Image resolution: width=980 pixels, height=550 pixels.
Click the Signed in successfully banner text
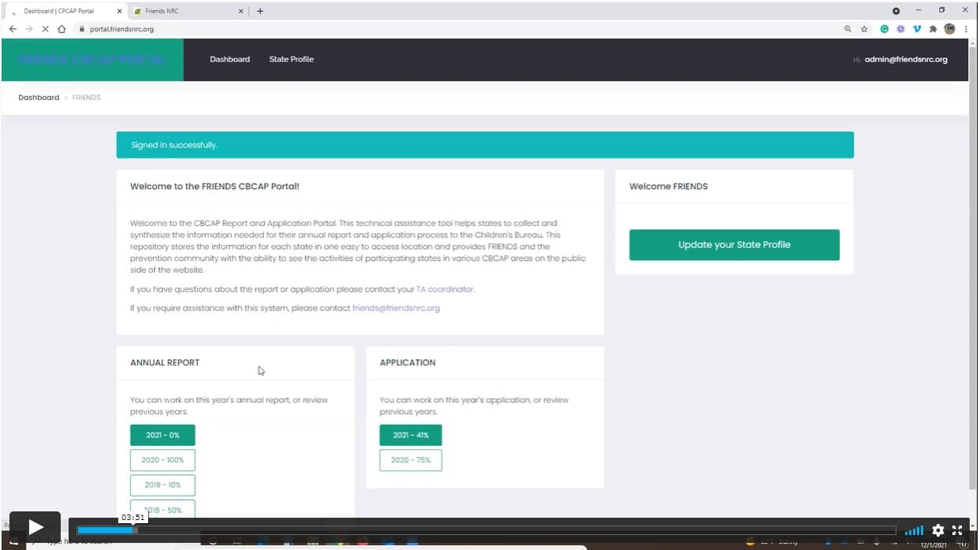[x=174, y=145]
